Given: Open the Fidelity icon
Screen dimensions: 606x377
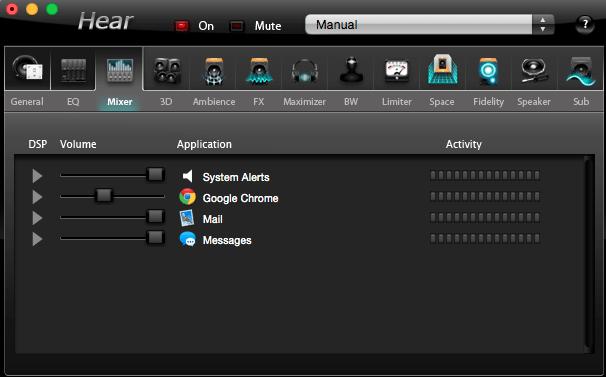Looking at the screenshot, I should click(488, 71).
